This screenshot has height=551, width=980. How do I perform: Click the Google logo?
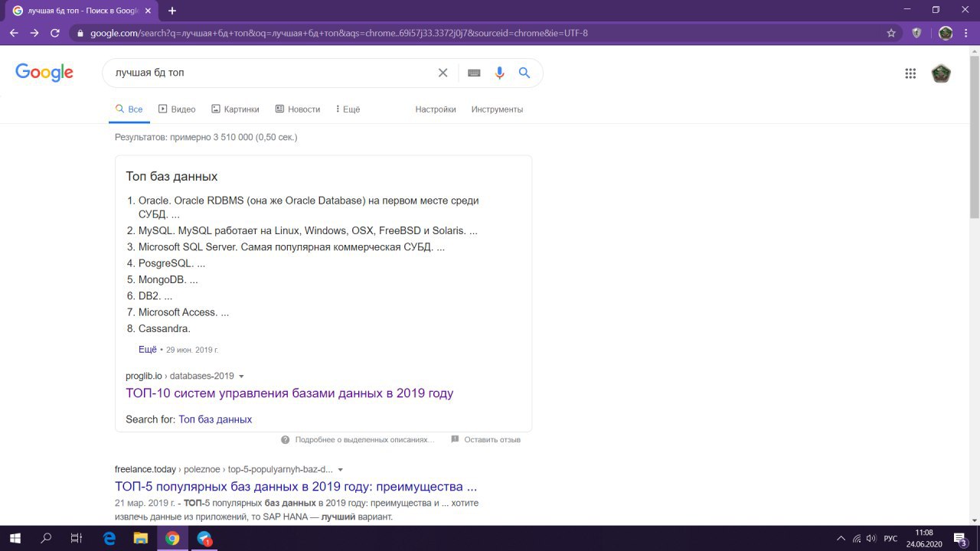point(44,73)
